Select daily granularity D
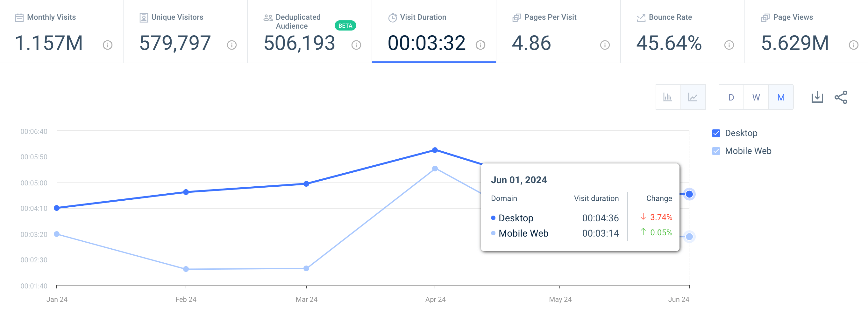The image size is (868, 318). [731, 97]
